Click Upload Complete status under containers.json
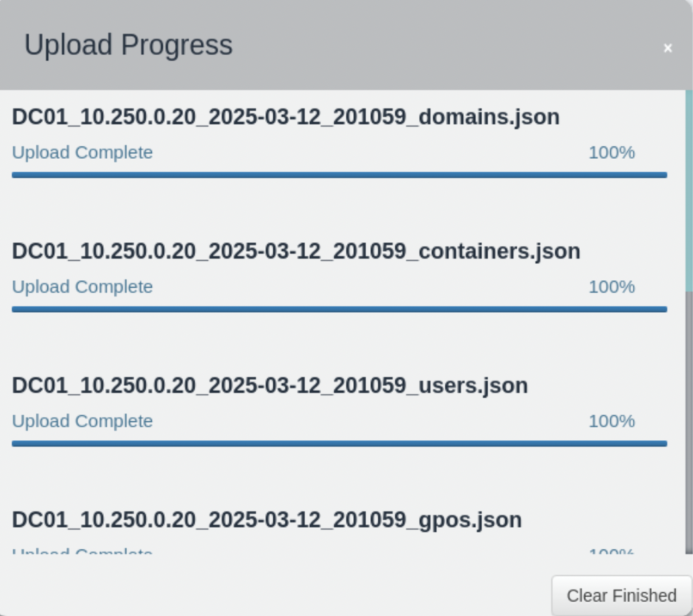Image resolution: width=693 pixels, height=616 pixels. 82,287
